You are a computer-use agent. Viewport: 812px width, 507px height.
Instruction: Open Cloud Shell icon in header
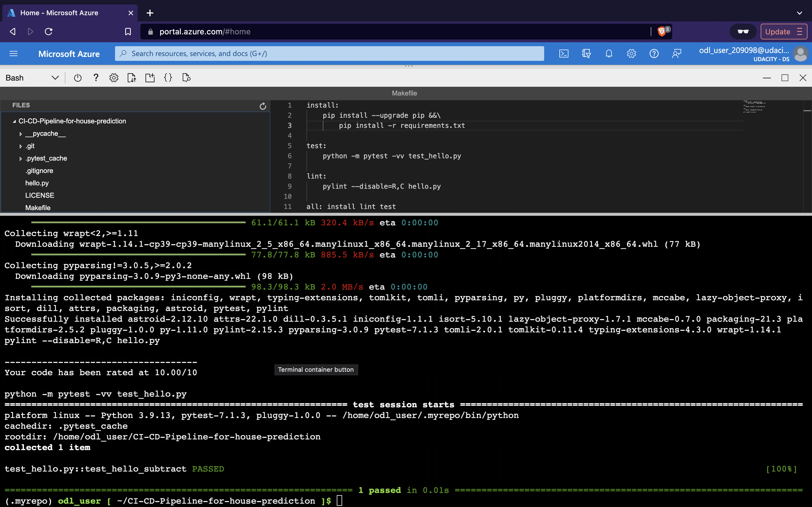(x=564, y=54)
